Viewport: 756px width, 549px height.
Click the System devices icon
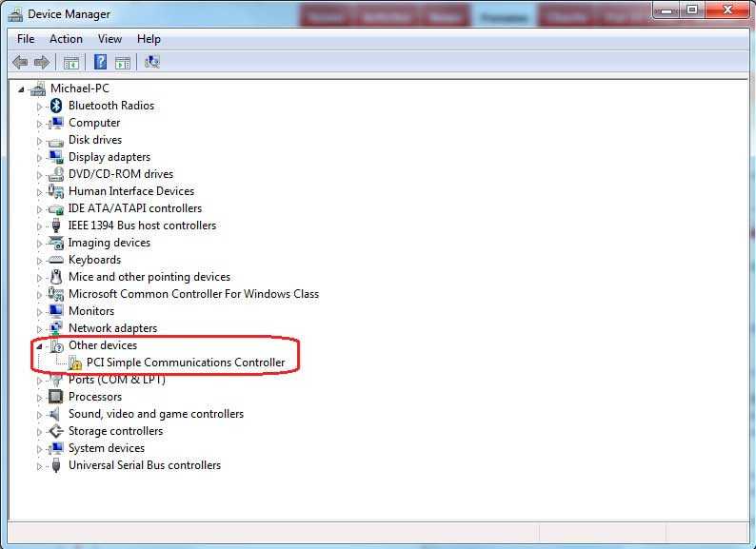(x=56, y=448)
